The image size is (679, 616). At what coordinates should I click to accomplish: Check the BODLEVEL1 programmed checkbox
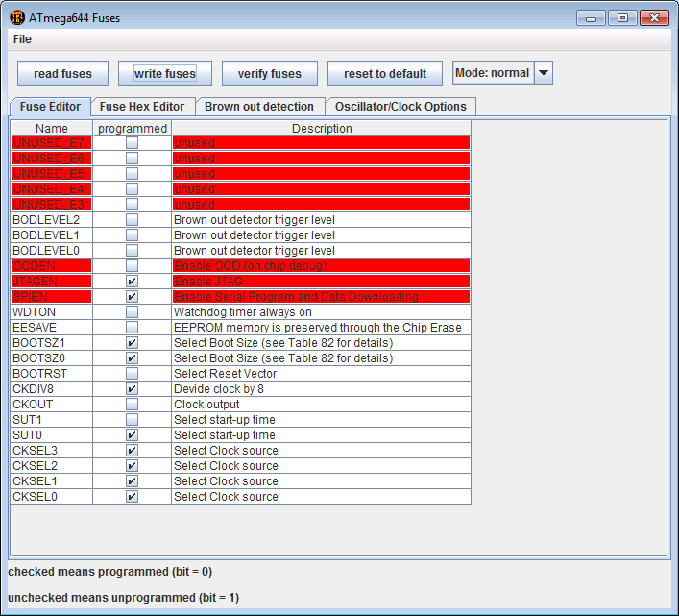tap(133, 235)
